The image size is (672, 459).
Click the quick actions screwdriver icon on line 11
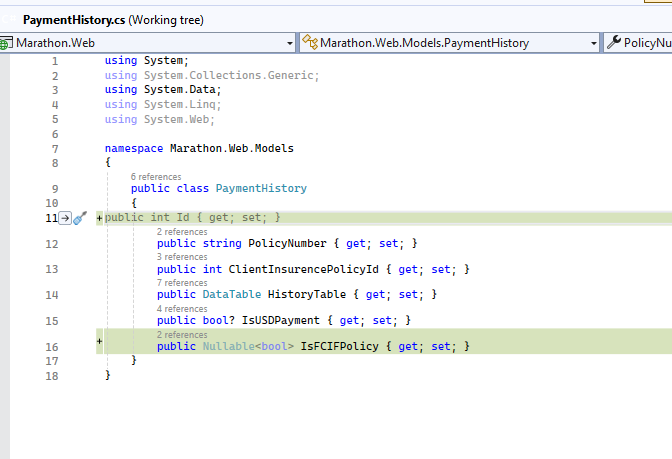(x=81, y=218)
